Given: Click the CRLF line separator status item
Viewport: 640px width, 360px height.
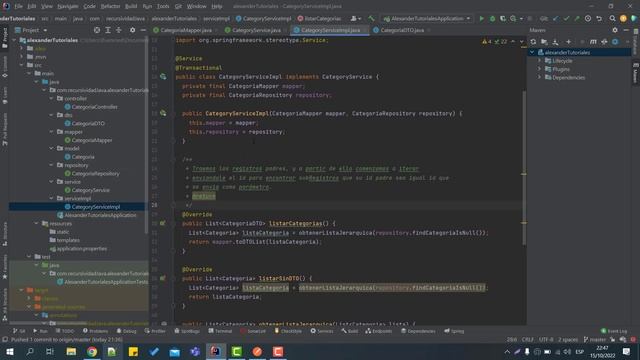Looking at the screenshot, I should pyautogui.click(x=527, y=340).
